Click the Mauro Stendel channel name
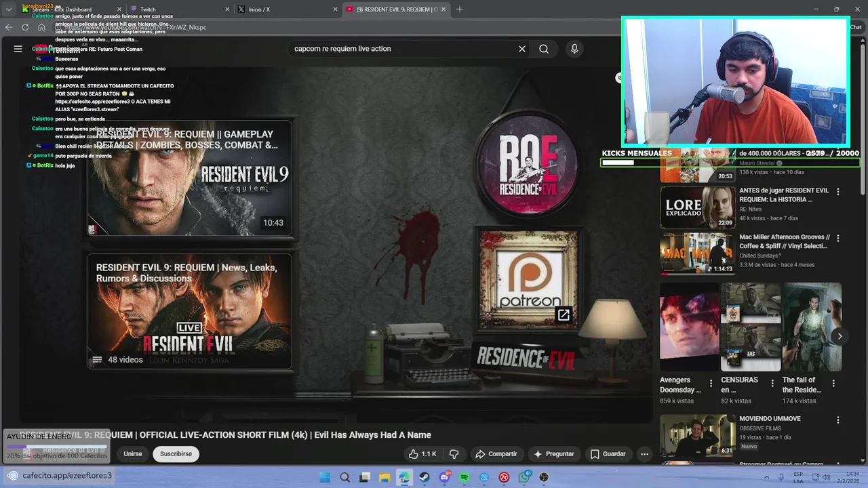The height and width of the screenshot is (488, 868). point(758,163)
